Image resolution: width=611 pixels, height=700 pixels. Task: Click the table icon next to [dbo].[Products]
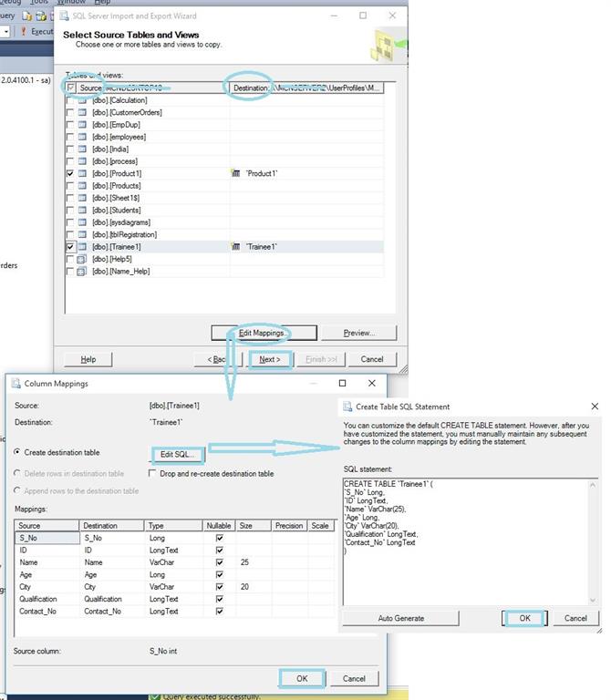(x=82, y=186)
